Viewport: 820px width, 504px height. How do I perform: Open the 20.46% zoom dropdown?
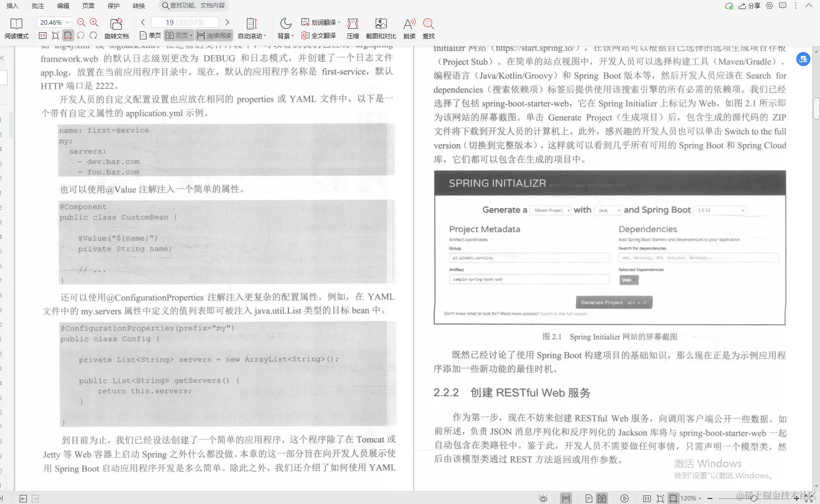68,22
